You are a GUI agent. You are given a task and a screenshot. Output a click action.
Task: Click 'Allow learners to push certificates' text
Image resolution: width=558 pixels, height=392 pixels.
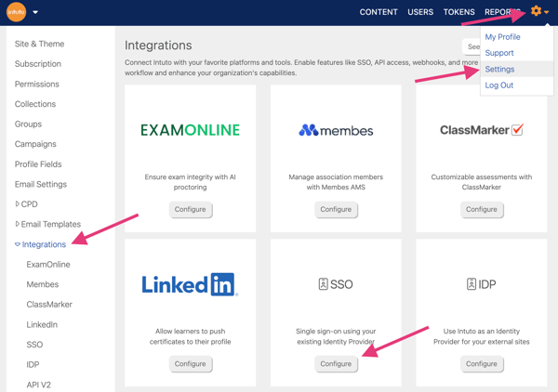pos(190,336)
